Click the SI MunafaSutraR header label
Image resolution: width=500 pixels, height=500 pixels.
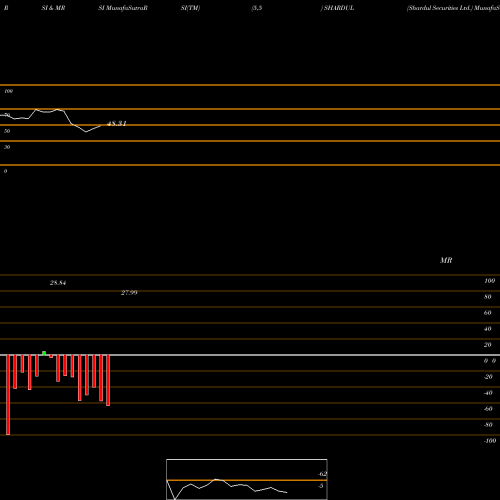(x=123, y=8)
